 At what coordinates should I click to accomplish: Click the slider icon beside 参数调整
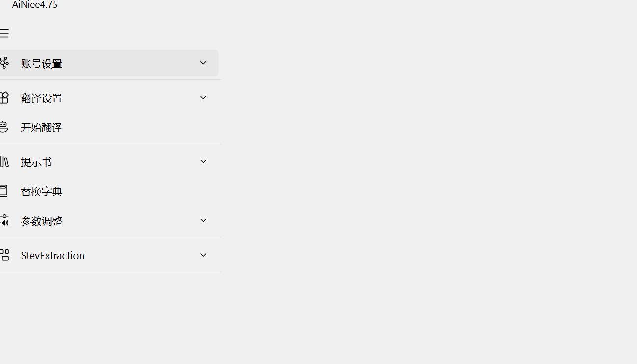point(4,220)
